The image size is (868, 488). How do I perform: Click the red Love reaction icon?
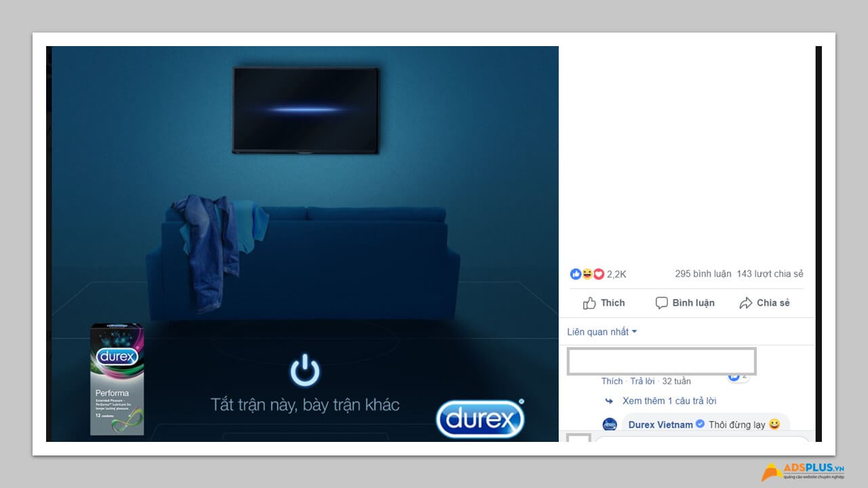599,274
